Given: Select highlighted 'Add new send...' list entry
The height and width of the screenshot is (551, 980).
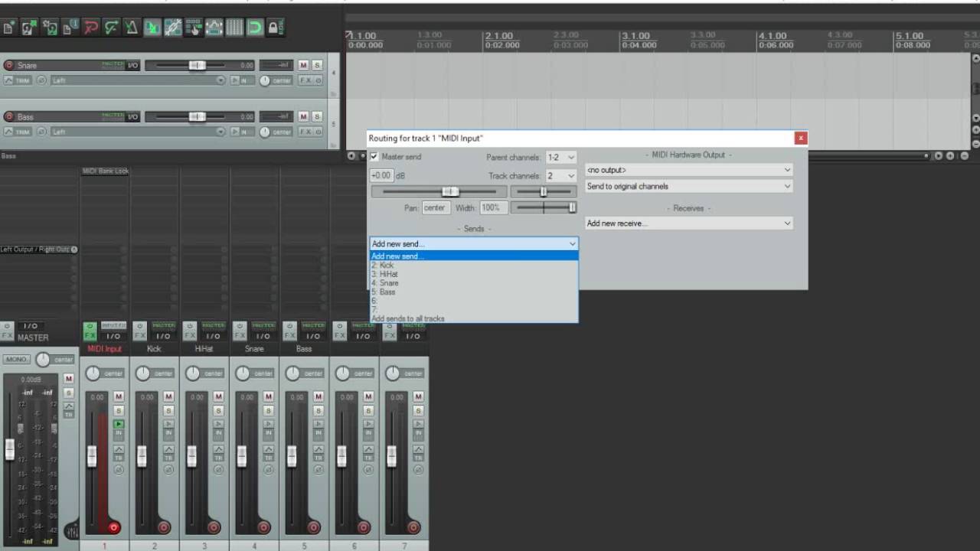Looking at the screenshot, I should point(474,256).
